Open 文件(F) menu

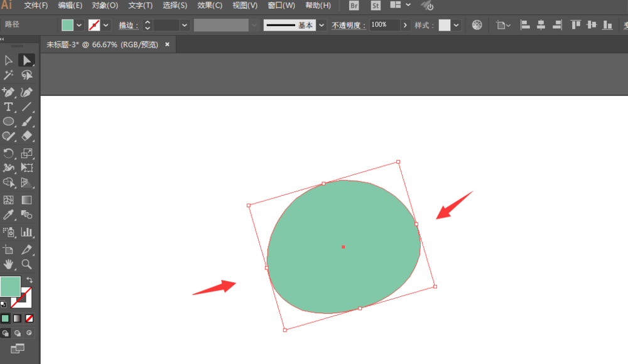[x=36, y=6]
